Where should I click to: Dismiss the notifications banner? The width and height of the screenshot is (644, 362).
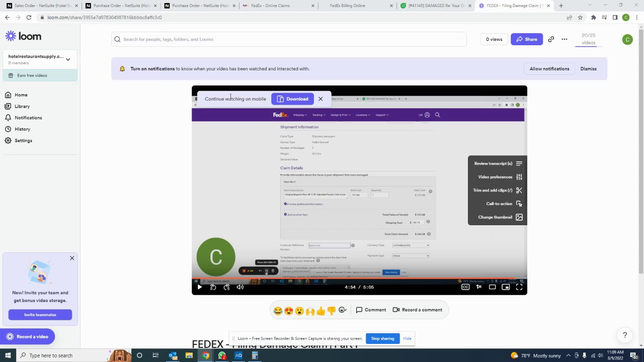tap(588, 69)
